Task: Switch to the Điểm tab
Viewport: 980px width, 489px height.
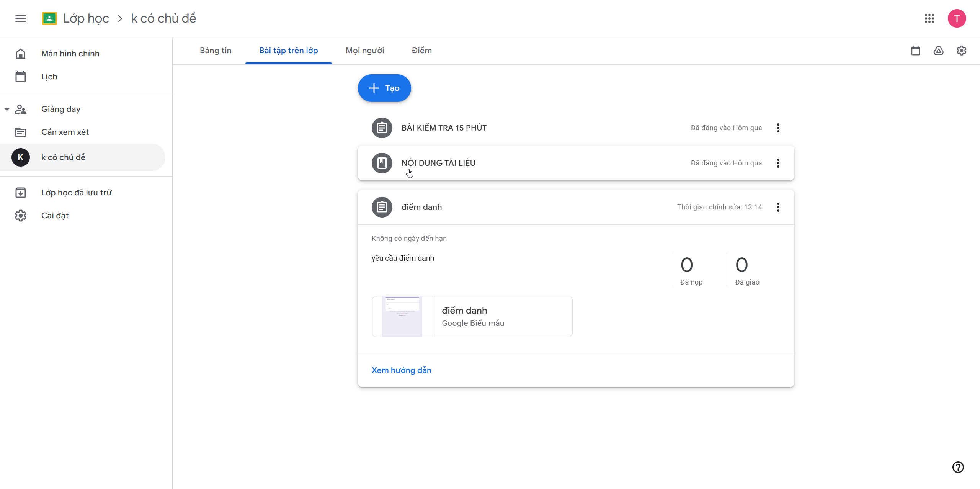Action: coord(421,51)
